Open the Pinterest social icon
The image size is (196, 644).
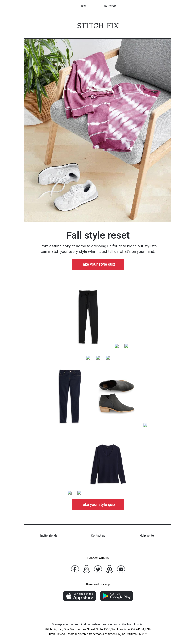(x=109, y=569)
